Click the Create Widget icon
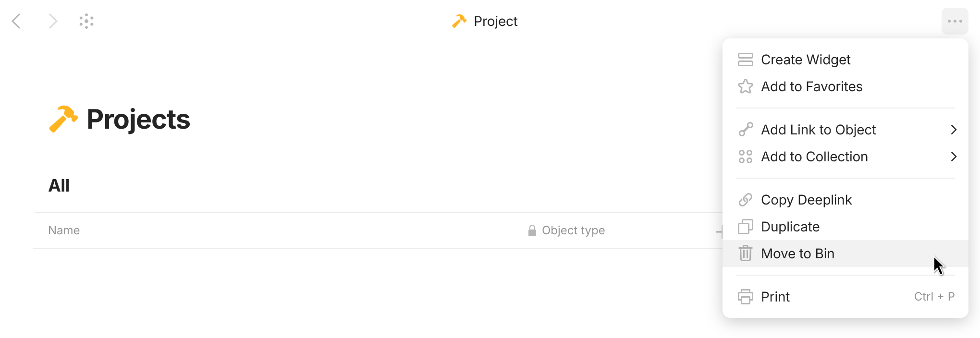Screen dimensions: 980x338 pyautogui.click(x=745, y=60)
